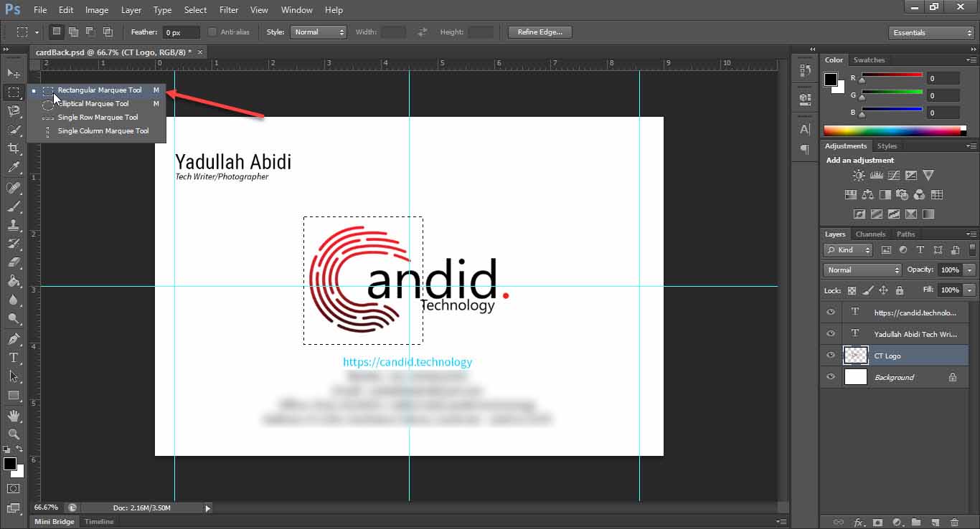Add a Brightness/Contrast adjustment
The image size is (980, 529).
tap(859, 175)
